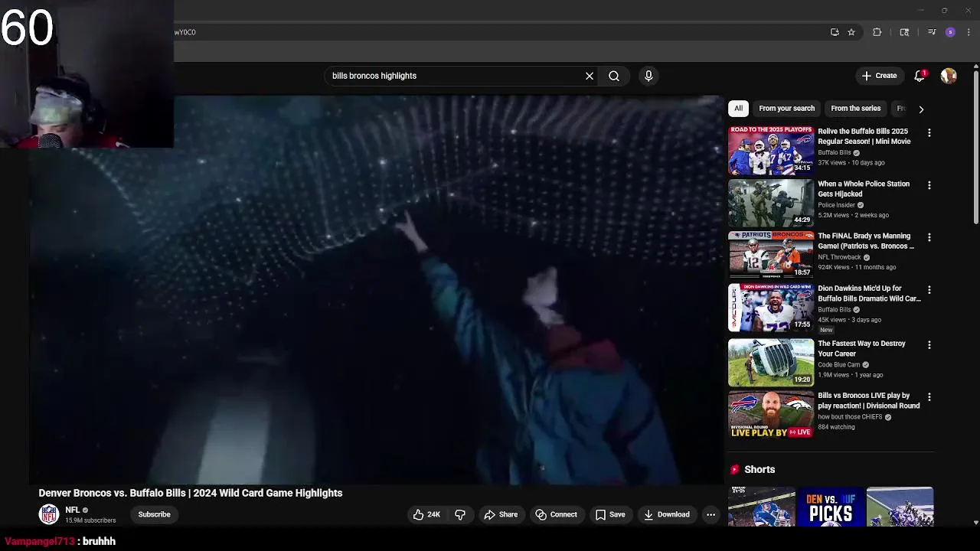Click the install/cast icon in the address bar
This screenshot has width=980, height=551.
[835, 32]
